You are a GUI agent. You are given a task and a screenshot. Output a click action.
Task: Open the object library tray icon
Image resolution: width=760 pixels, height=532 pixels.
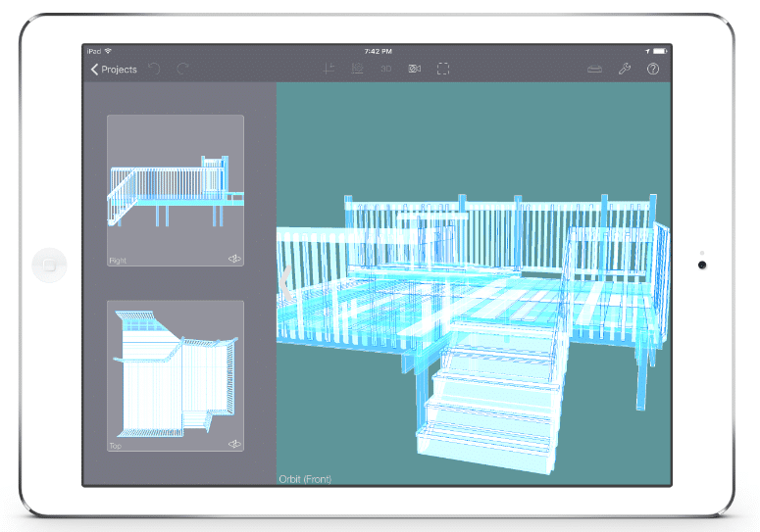594,69
